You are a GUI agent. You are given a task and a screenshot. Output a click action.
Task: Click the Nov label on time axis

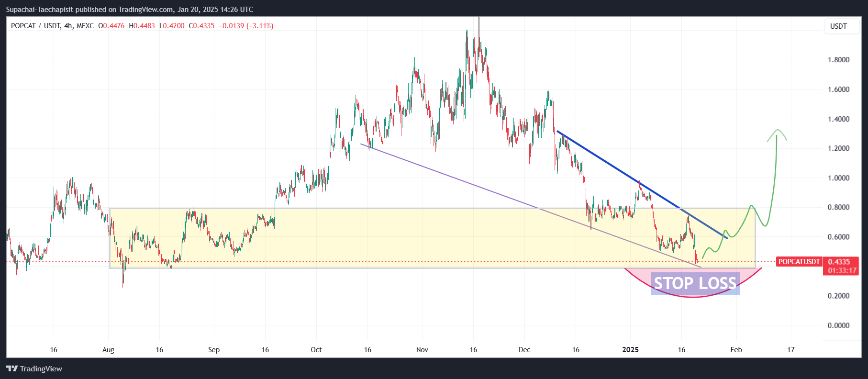click(x=422, y=350)
